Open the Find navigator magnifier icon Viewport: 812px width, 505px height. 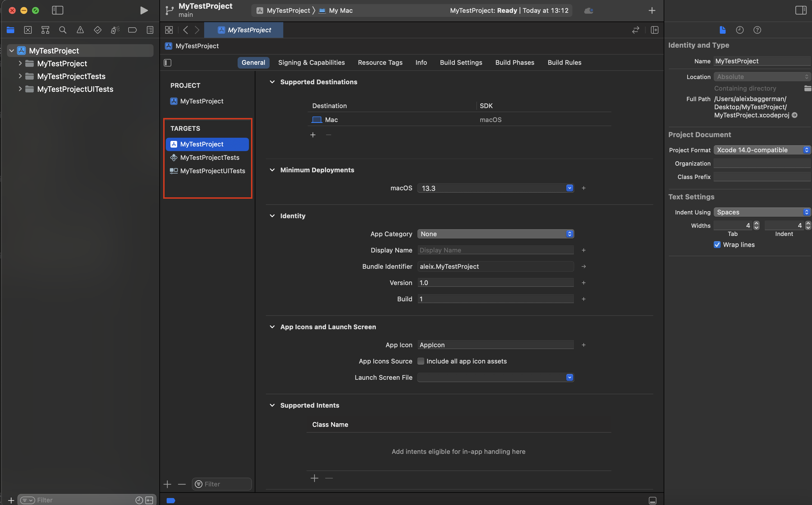pyautogui.click(x=63, y=30)
